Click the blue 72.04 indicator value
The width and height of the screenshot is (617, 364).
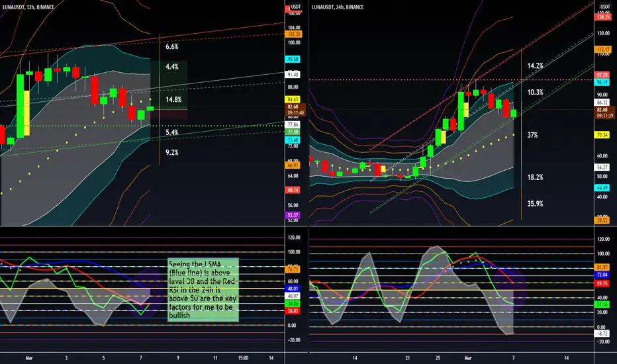tap(602, 275)
